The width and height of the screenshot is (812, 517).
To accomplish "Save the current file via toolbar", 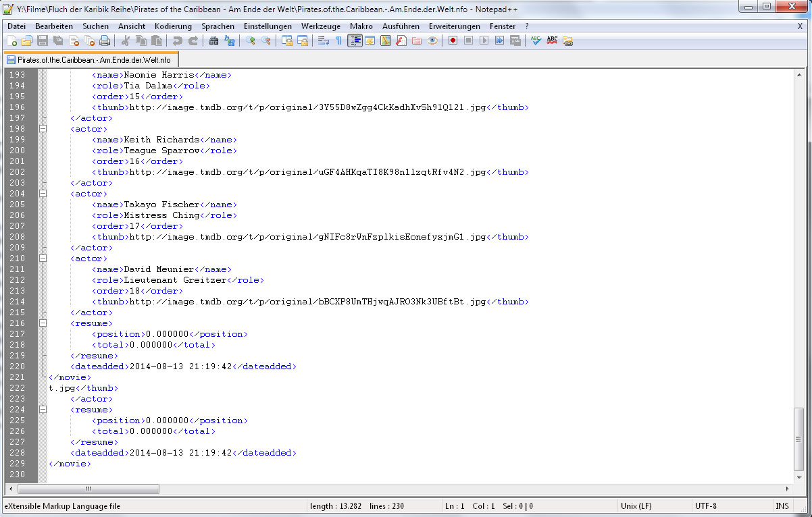I will point(43,41).
